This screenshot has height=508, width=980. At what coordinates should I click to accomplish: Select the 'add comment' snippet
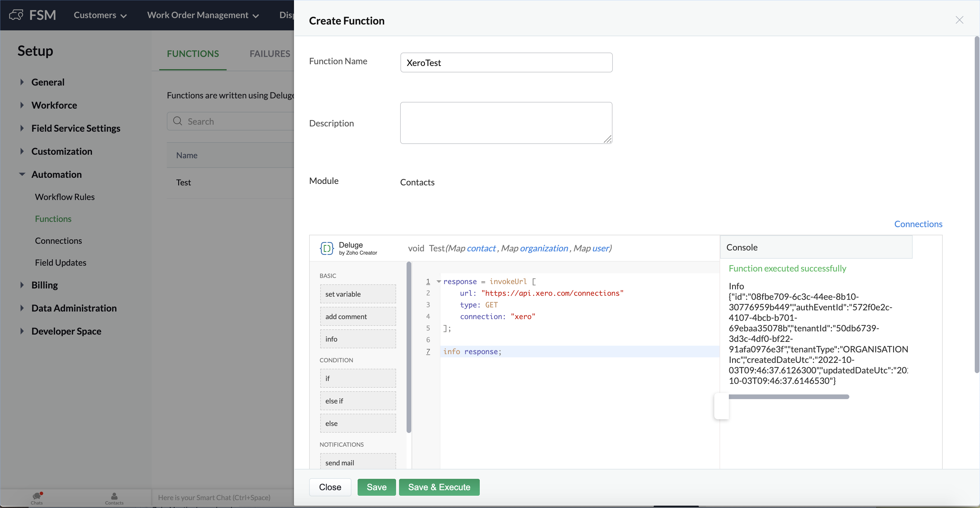(x=358, y=316)
